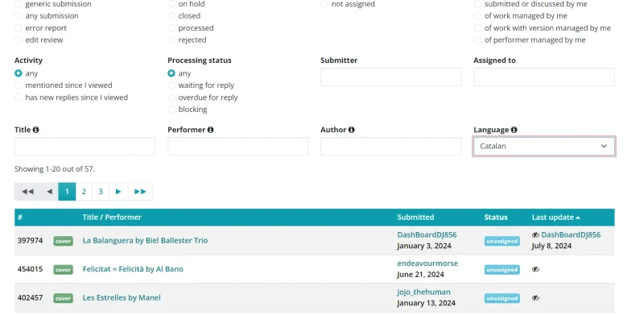The width and height of the screenshot is (644, 315).
Task: Click unassigned badge on row 402457
Action: coord(502,298)
